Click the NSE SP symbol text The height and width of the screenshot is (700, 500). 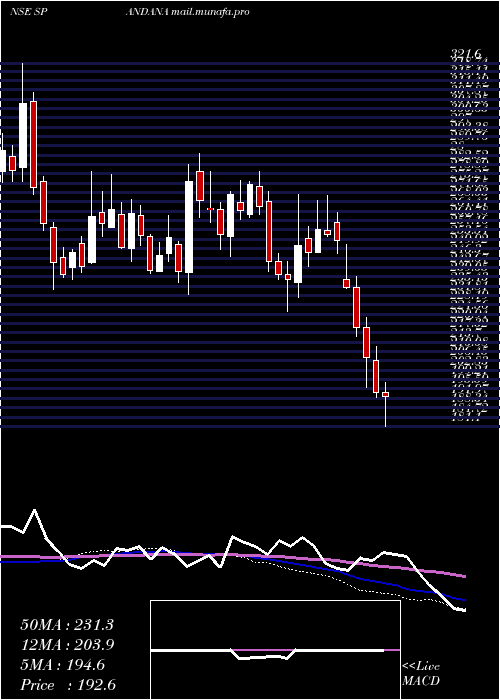(29, 12)
